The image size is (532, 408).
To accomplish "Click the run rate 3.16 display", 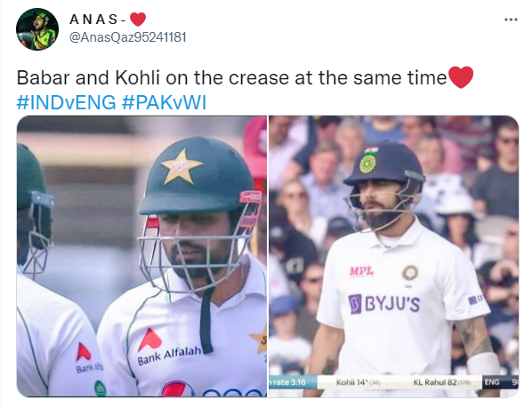I will [288, 382].
